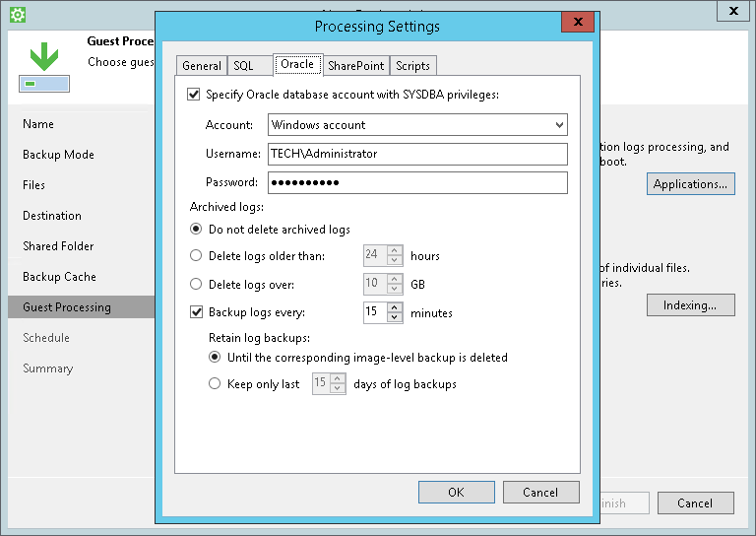Screen dimensions: 756x536
Task: Go to Schedule wizard step
Action: click(x=46, y=338)
